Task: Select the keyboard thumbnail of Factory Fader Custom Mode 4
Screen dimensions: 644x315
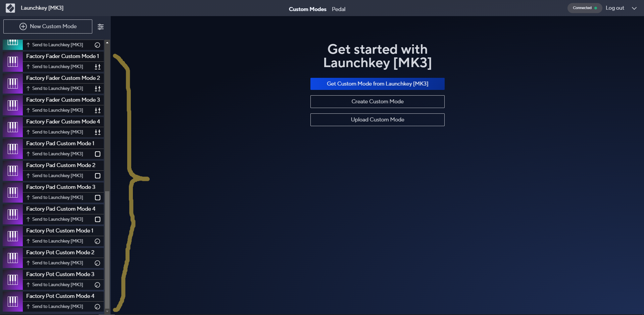Action: pyautogui.click(x=13, y=127)
